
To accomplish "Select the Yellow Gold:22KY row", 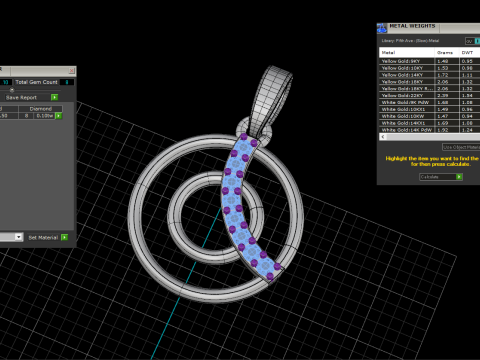I will (430, 95).
